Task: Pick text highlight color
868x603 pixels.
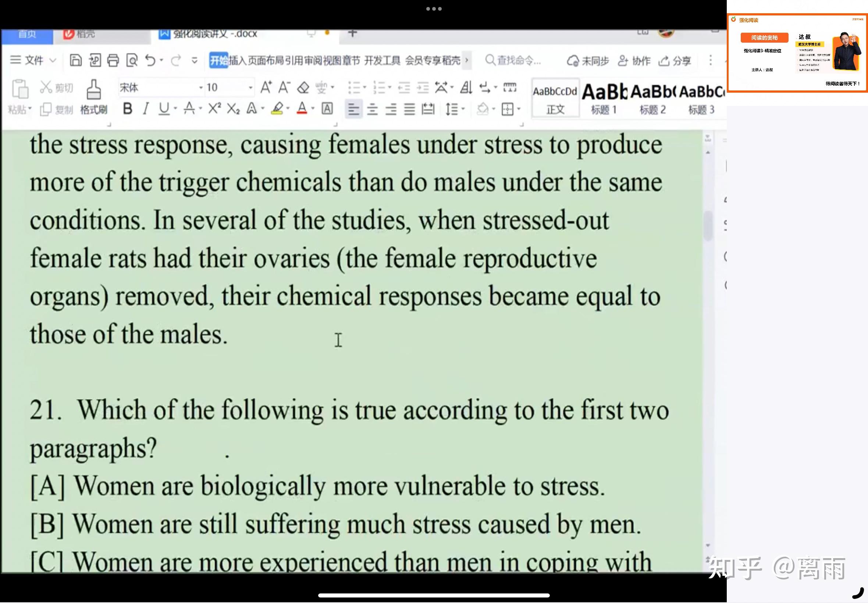Action: [x=277, y=109]
